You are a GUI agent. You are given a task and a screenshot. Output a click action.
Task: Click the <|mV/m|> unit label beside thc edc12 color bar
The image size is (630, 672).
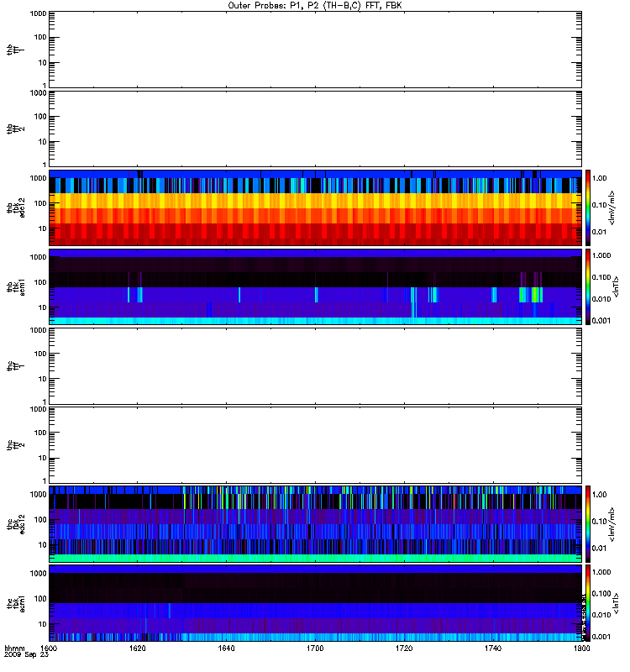click(612, 524)
